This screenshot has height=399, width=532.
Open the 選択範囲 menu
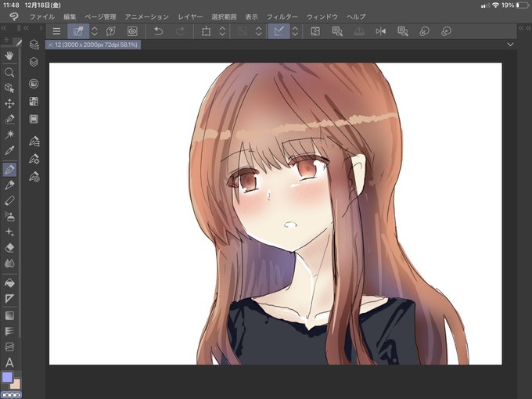[224, 16]
